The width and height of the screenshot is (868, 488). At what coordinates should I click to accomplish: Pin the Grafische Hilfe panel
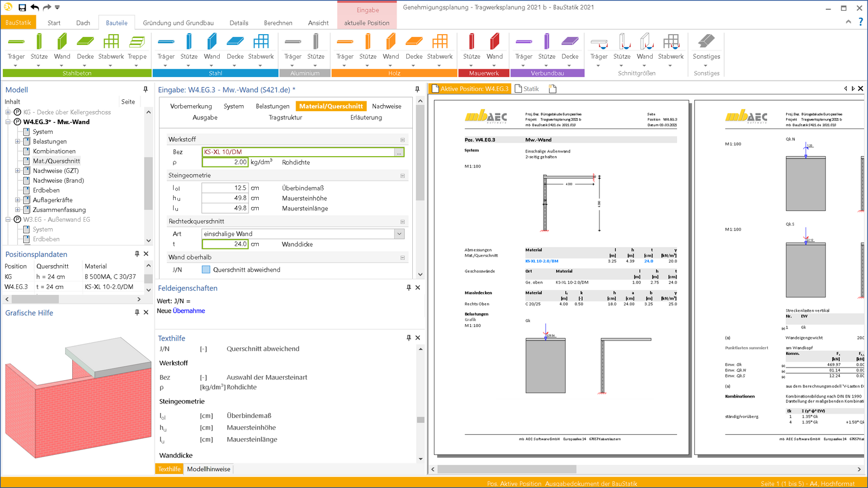(137, 312)
